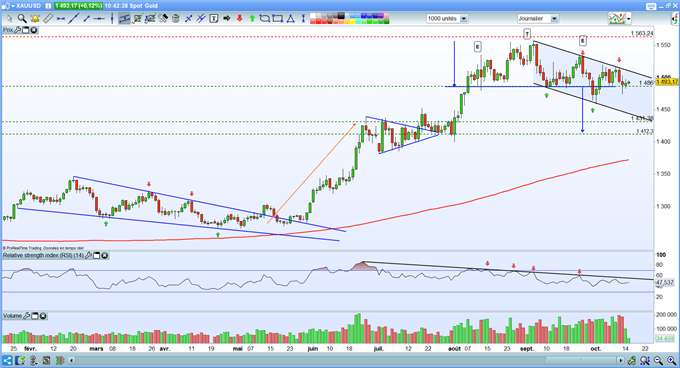680x368 pixels.
Task: Select the ellipse drawing tool
Action: [x=265, y=19]
